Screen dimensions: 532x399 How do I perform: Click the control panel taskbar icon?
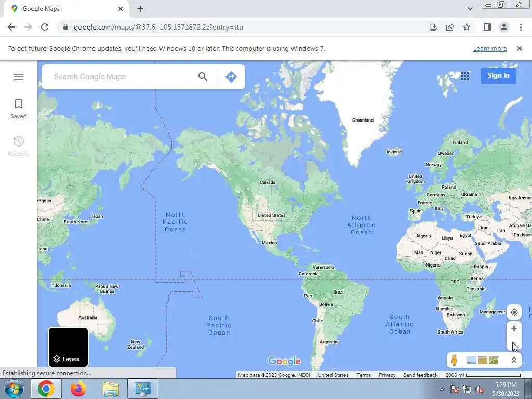click(x=142, y=389)
